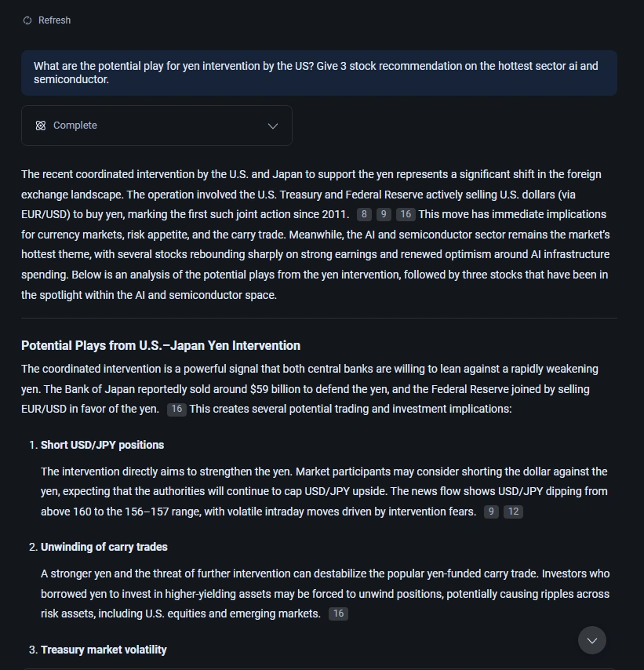Expand the Complete status chevron
The width and height of the screenshot is (644, 670).
(x=273, y=126)
